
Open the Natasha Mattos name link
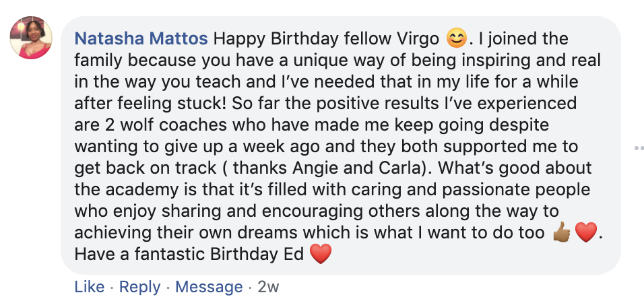[141, 38]
